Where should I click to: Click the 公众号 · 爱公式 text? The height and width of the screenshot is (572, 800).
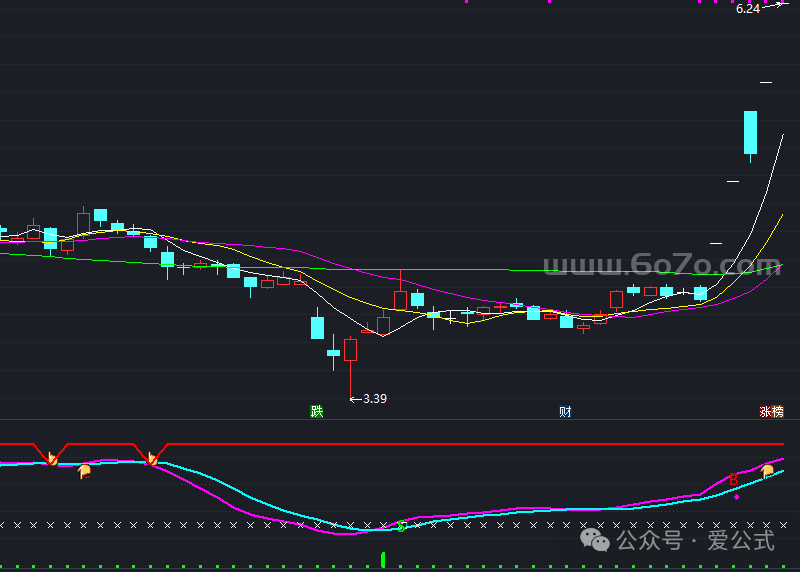coord(695,541)
